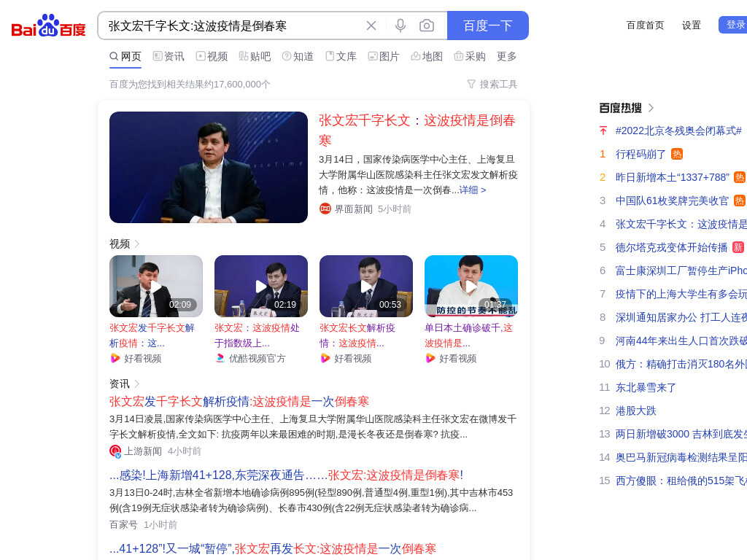Viewport: 747px width, 560px height.
Task: Open hot search 东北暴雪来了
Action: coord(646,387)
